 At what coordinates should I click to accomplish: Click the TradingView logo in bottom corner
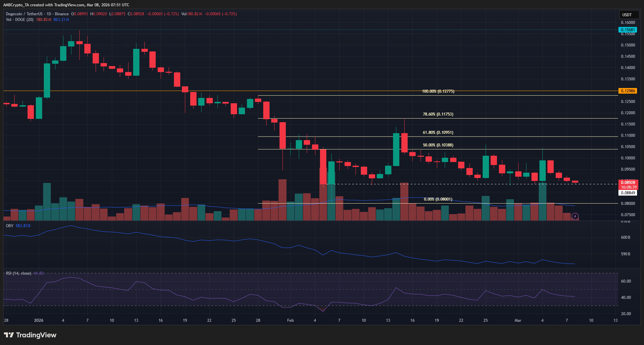30,335
